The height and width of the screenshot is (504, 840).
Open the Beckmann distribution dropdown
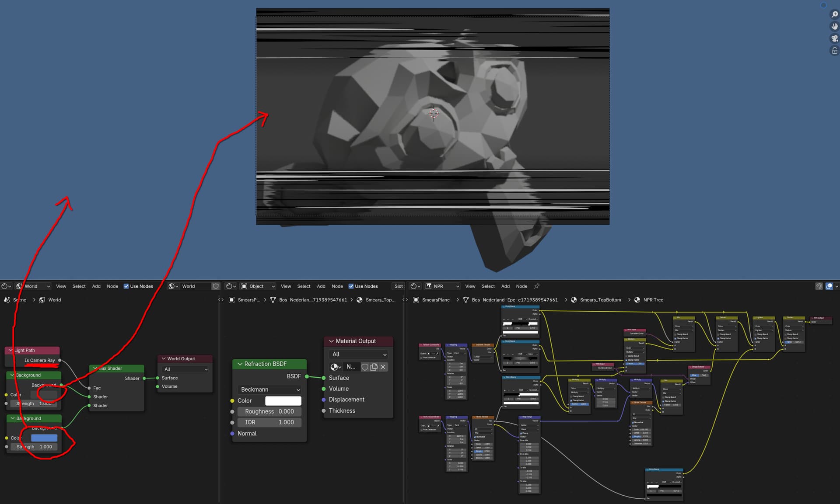tap(270, 389)
